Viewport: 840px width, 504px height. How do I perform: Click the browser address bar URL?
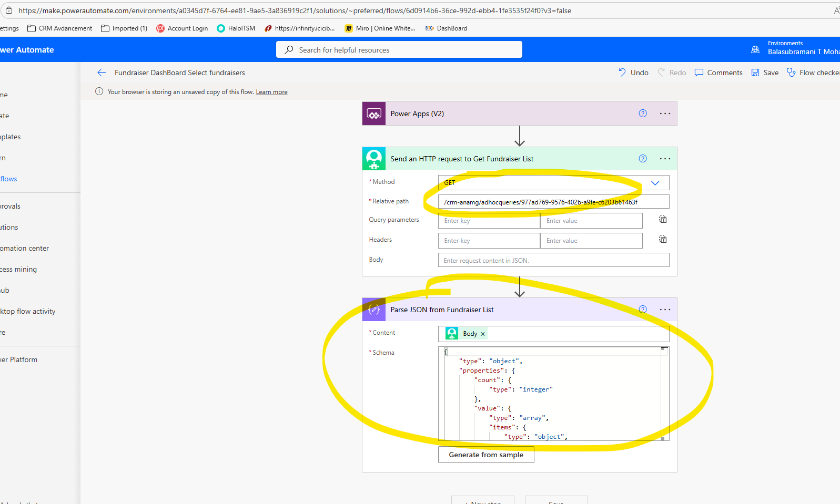click(x=295, y=11)
